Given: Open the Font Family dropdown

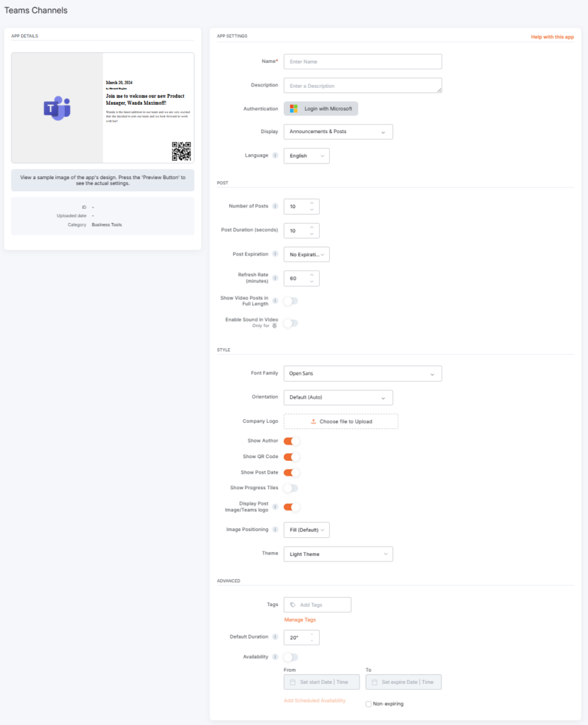Looking at the screenshot, I should click(362, 373).
